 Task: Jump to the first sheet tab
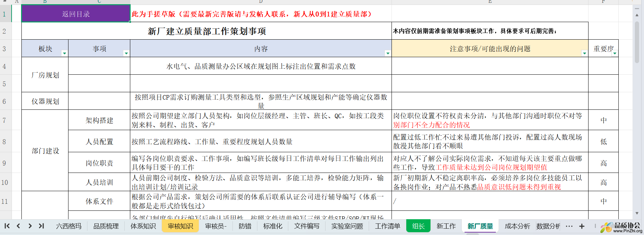(7, 226)
